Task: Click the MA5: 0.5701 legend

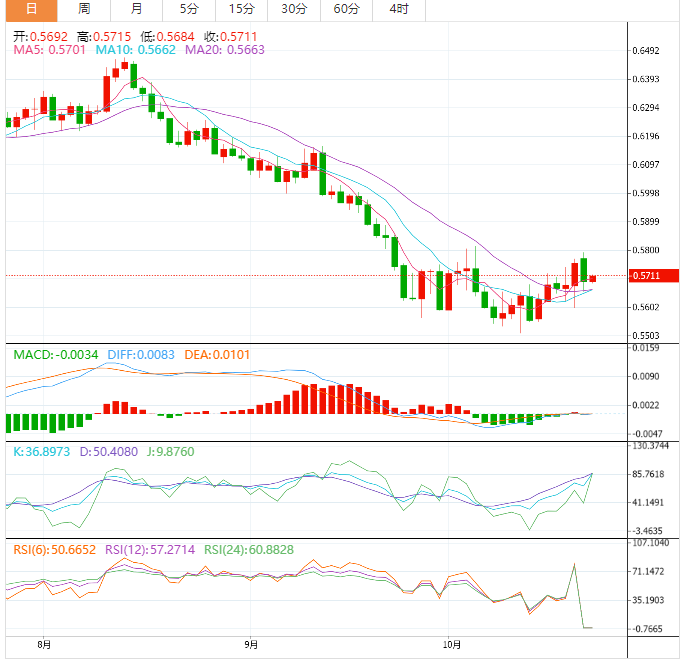Action: [49, 49]
